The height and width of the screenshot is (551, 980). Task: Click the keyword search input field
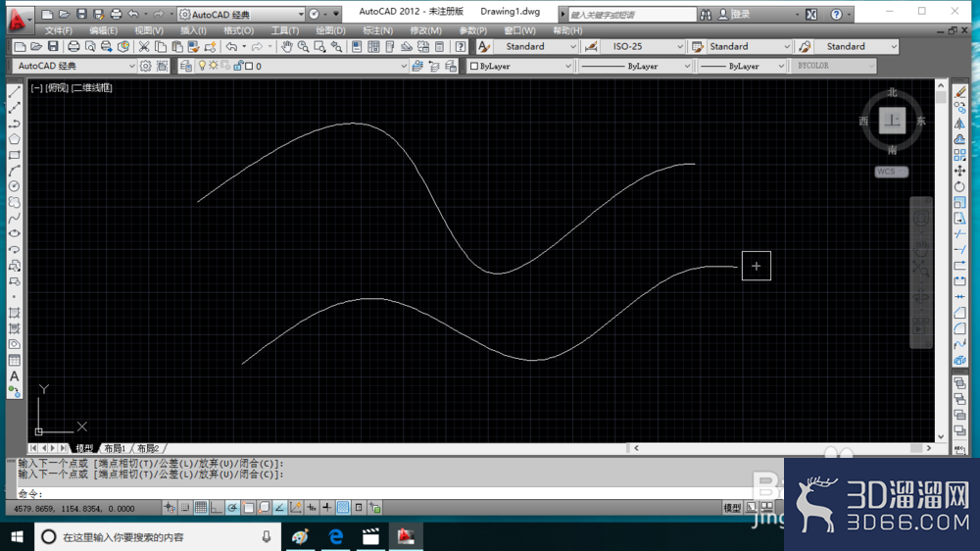(x=632, y=15)
